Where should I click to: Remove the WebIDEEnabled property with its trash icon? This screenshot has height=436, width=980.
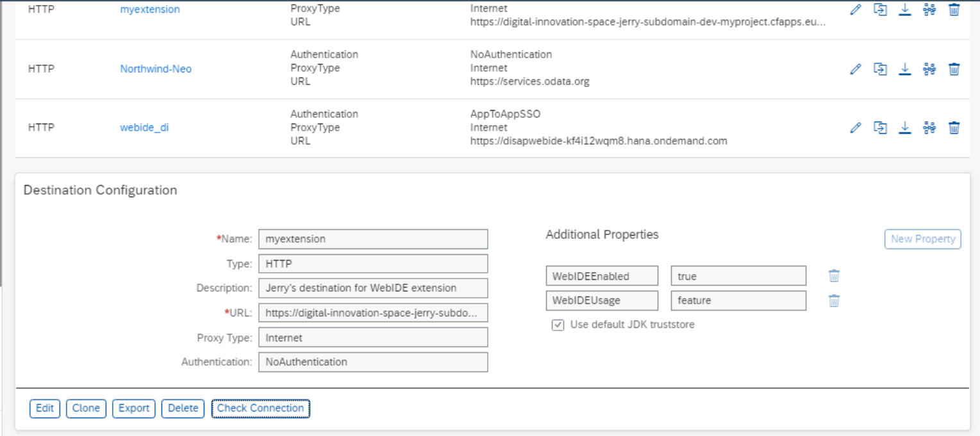coord(834,276)
